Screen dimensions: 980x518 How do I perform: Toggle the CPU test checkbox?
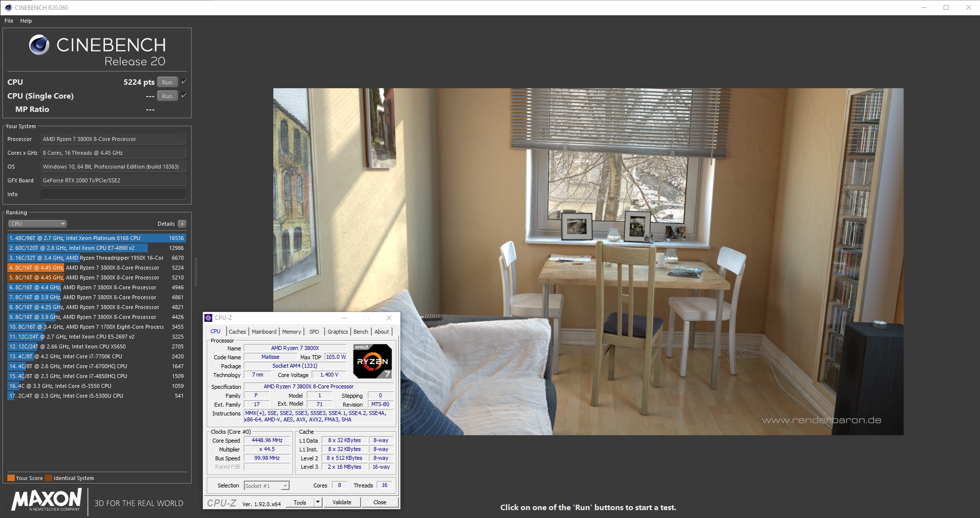coord(184,82)
